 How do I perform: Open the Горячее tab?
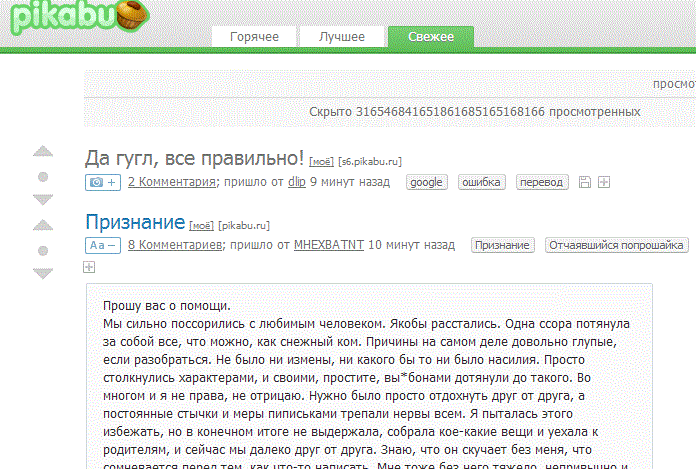click(254, 36)
